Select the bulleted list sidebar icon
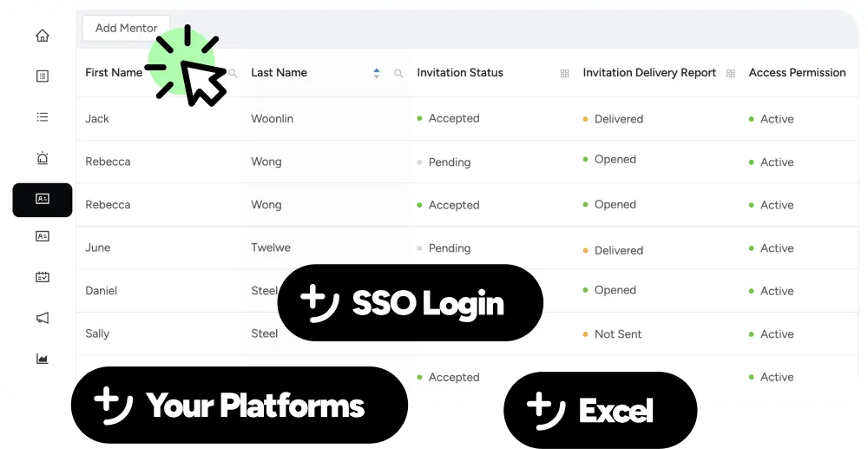This screenshot has width=868, height=449. tap(42, 117)
